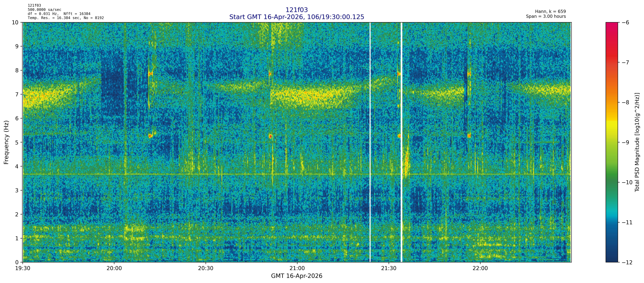The width and height of the screenshot is (644, 283).
Task: Click the '22:00' x-axis tick label
Action: click(480, 269)
